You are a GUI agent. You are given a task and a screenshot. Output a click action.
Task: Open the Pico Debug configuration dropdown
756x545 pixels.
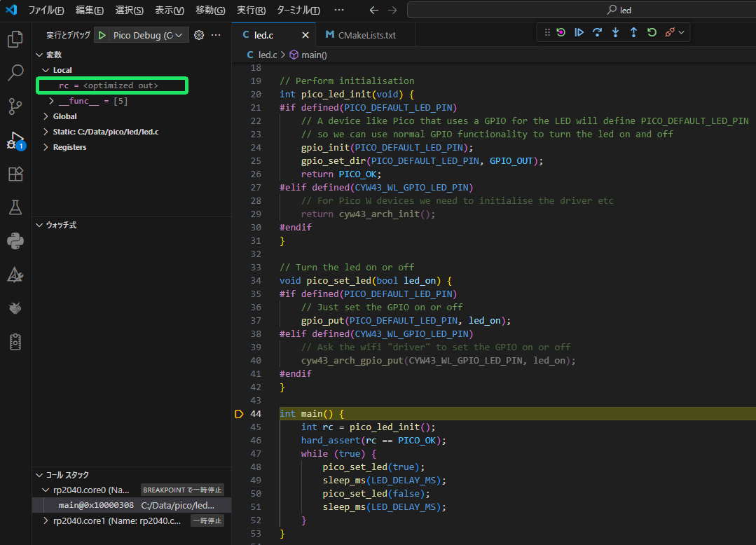point(149,35)
